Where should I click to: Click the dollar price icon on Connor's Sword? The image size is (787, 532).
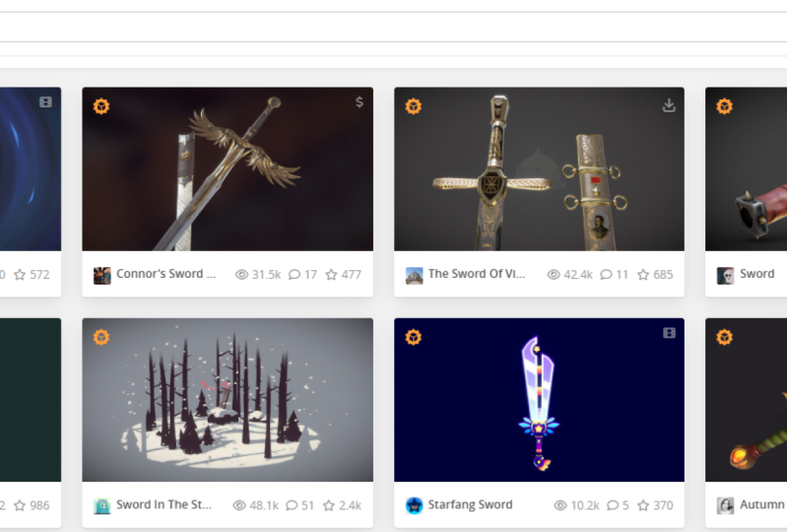(360, 102)
